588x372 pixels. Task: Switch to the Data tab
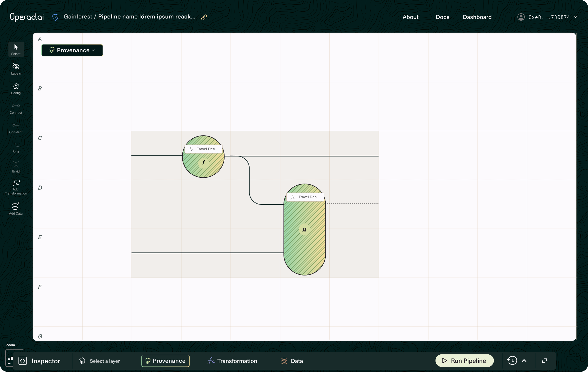coord(292,361)
